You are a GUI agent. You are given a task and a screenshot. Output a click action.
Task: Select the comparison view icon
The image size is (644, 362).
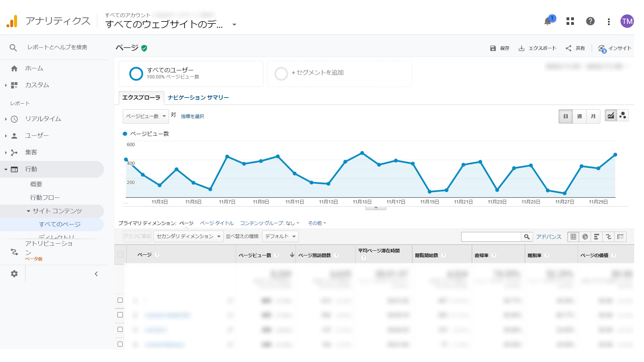click(x=608, y=237)
